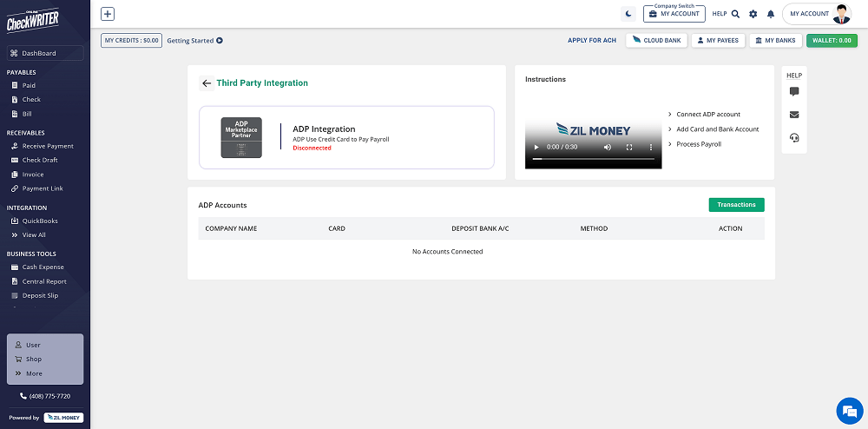The height and width of the screenshot is (429, 868).
Task: Click phone number (408) 775-7720
Action: click(x=45, y=396)
